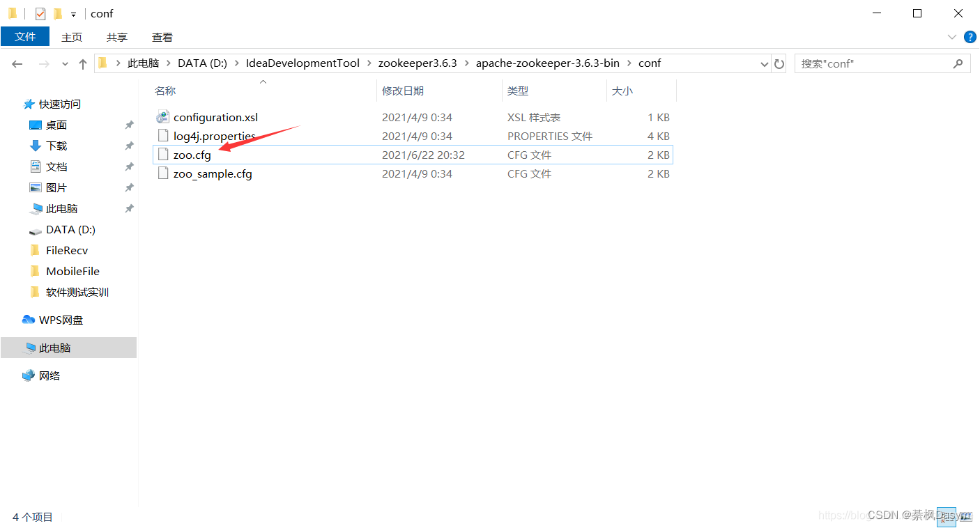The width and height of the screenshot is (980, 528).
Task: Click Properties icon in quick access toolbar
Action: (40, 13)
